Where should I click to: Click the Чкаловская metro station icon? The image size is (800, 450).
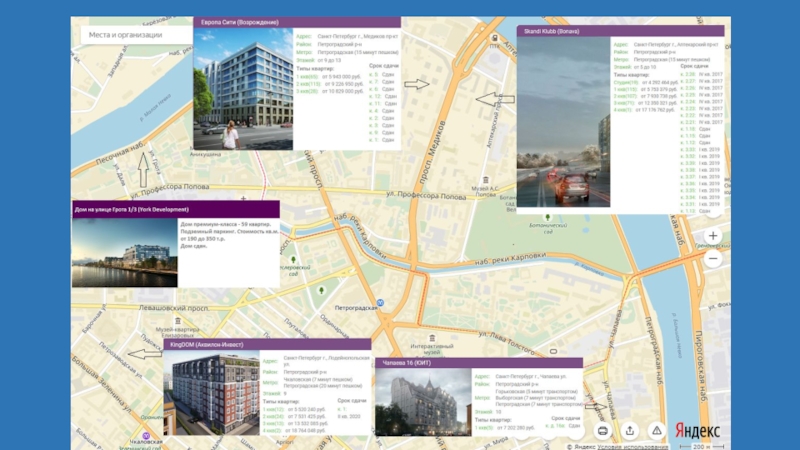[x=146, y=436]
